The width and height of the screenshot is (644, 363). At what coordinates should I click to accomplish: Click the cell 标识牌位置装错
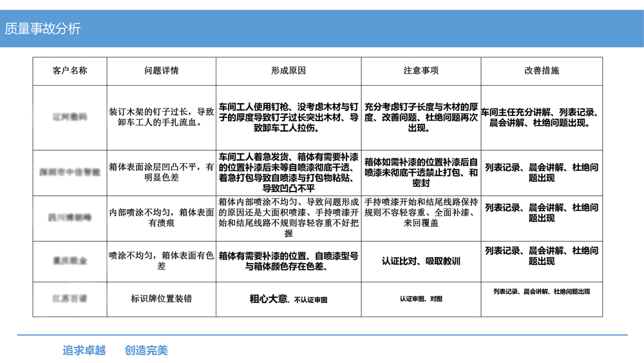pyautogui.click(x=162, y=299)
